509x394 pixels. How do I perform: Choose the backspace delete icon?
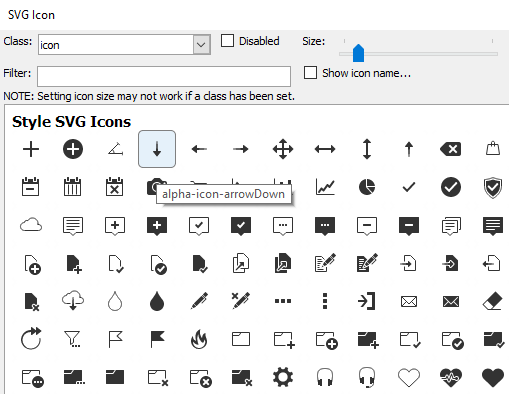point(451,149)
